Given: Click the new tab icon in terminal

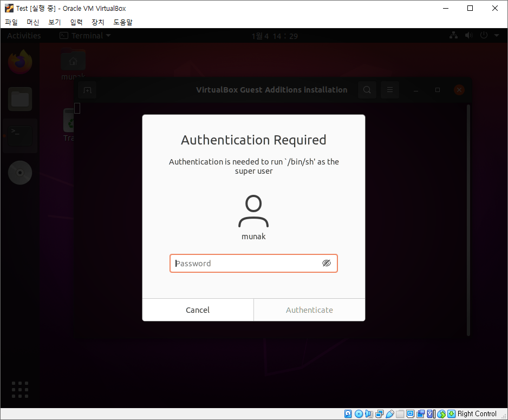Looking at the screenshot, I should pos(88,90).
